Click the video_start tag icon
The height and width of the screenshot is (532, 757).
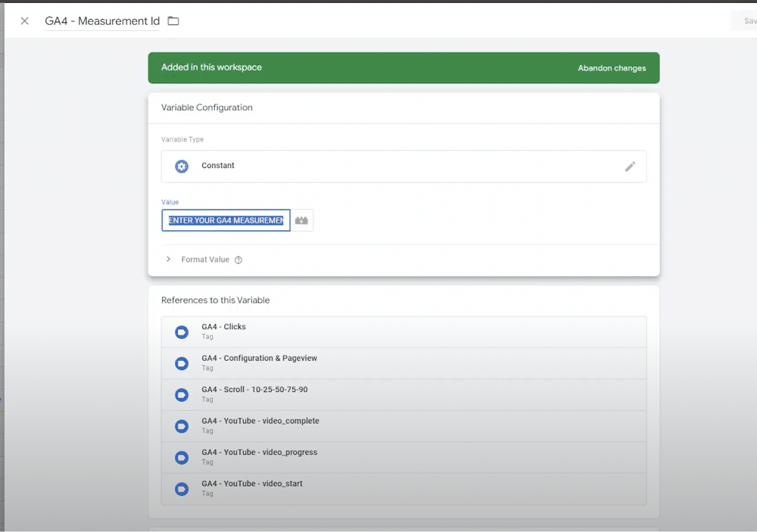(x=182, y=489)
